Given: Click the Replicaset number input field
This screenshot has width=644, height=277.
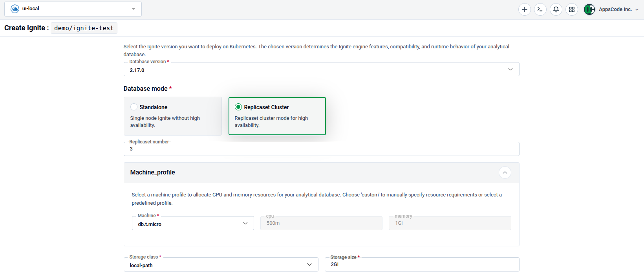Looking at the screenshot, I should [321, 149].
